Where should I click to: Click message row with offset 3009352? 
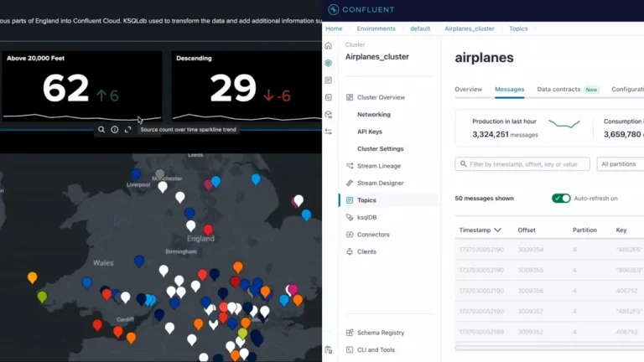549,332
